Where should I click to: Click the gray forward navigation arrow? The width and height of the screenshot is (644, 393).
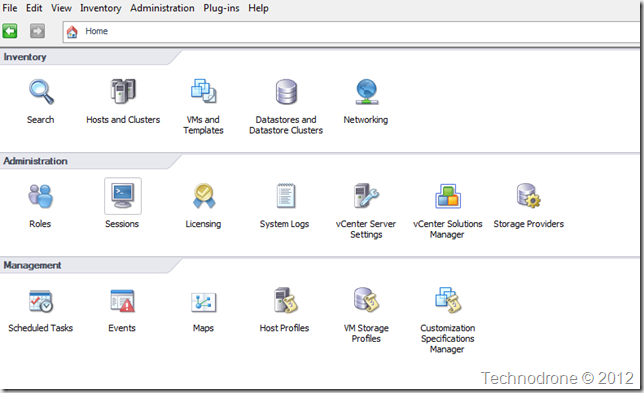(x=37, y=31)
